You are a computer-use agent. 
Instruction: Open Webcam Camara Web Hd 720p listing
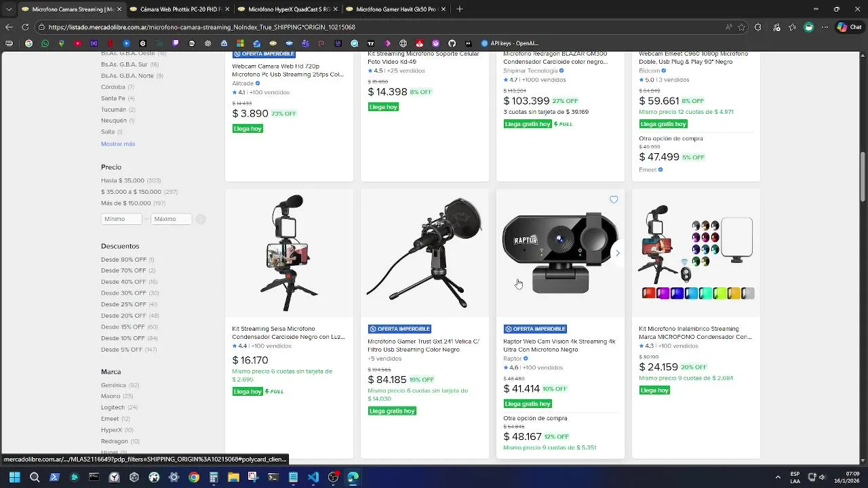click(x=288, y=70)
